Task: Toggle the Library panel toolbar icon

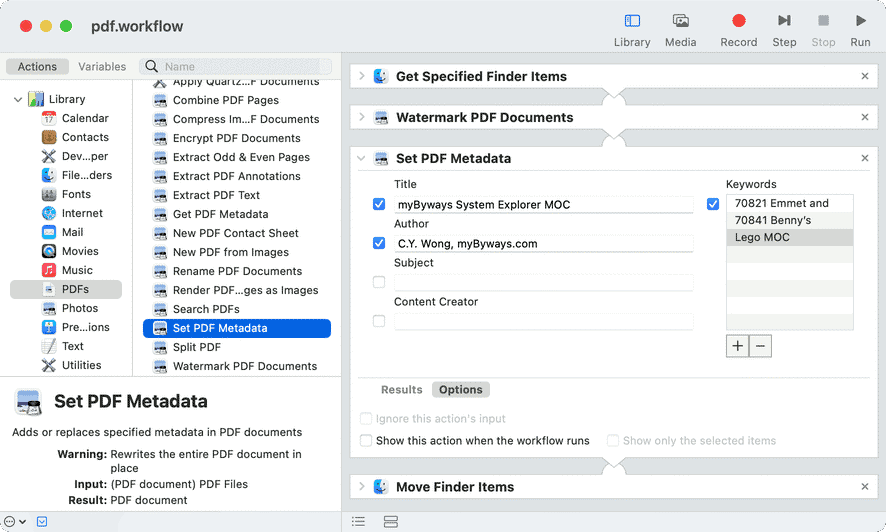Action: click(x=632, y=21)
